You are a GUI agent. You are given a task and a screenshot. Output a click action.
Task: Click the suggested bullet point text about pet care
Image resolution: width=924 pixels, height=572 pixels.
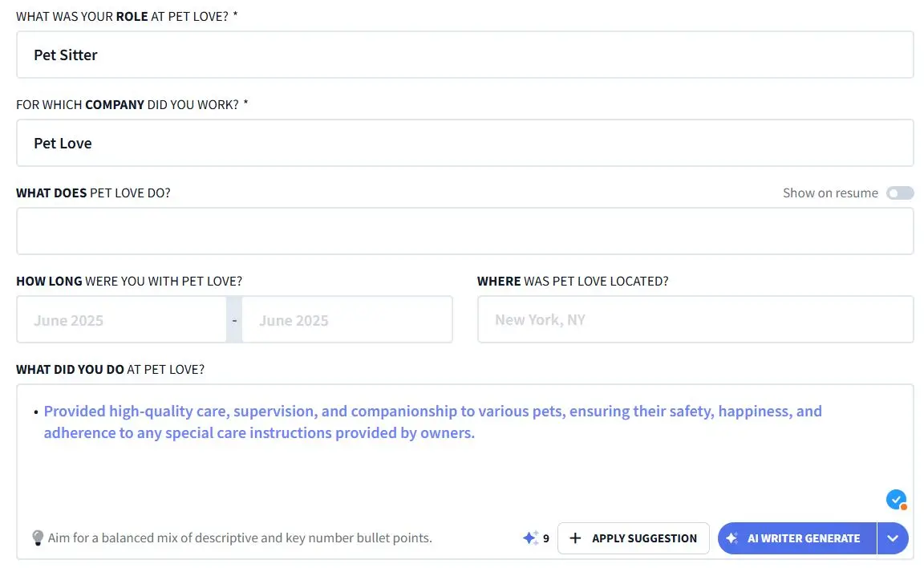[x=432, y=422]
